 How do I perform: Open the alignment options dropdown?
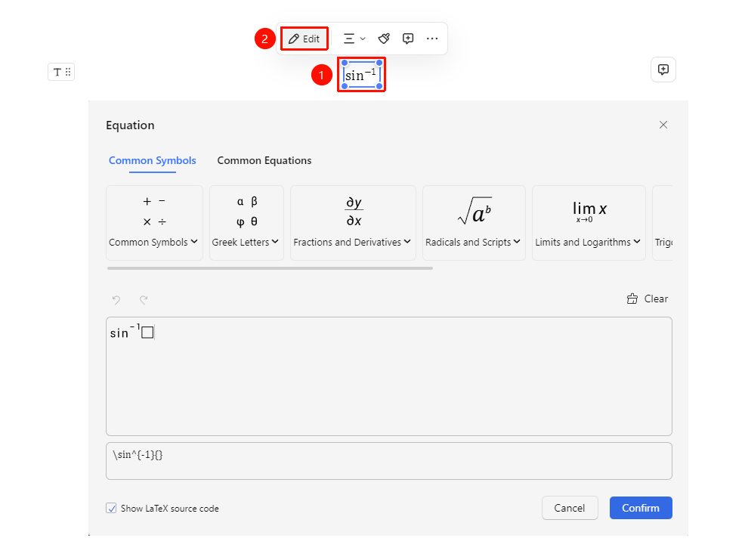[x=354, y=39]
